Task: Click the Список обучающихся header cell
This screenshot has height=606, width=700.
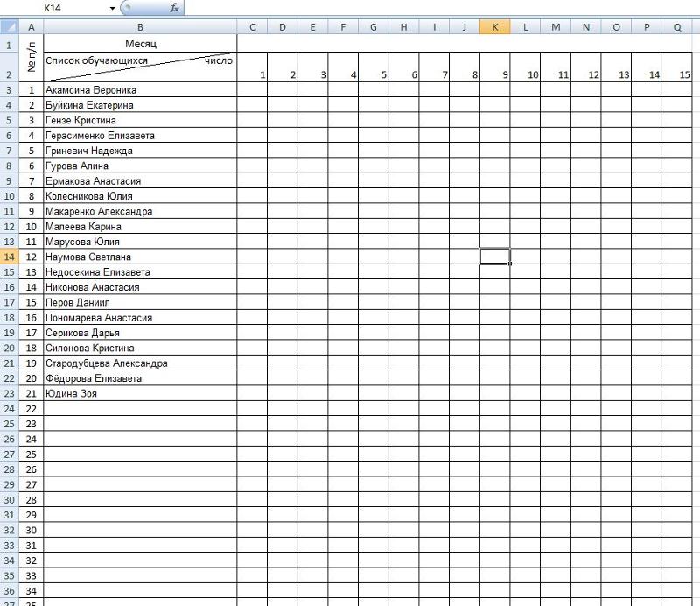Action: point(140,67)
